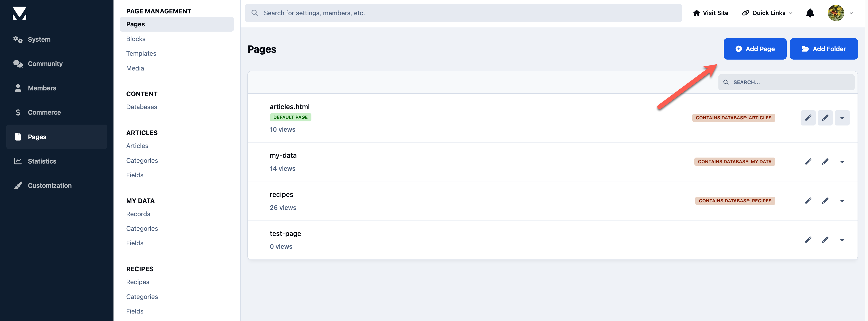Click the slim pen icon in recipes row

[x=808, y=201]
